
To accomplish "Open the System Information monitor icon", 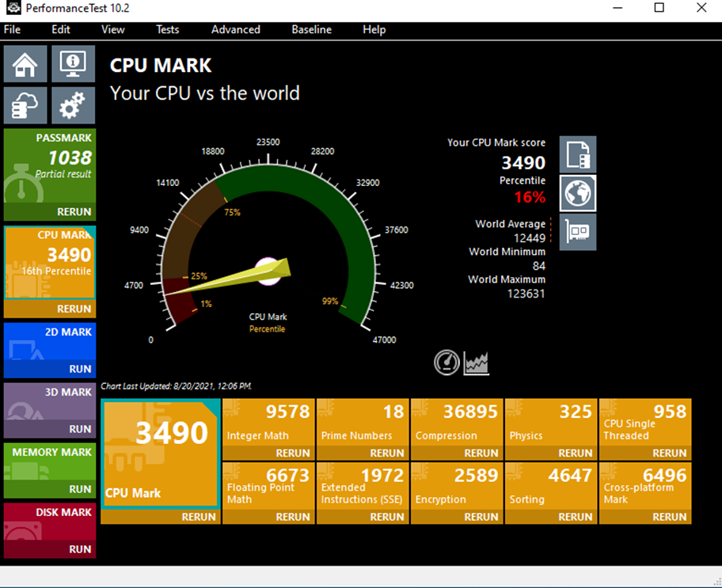I will click(x=73, y=63).
